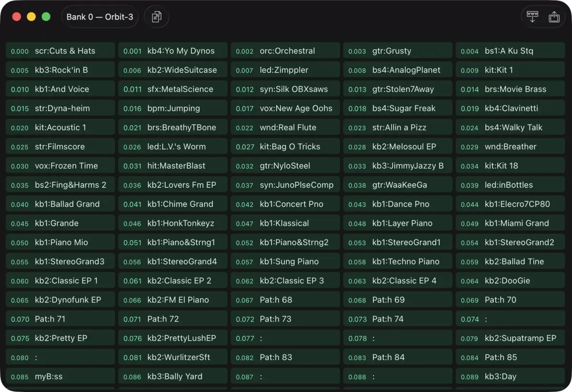Viewport: 572px width, 392px height.
Task: Choose kb1:Dance Pno patch
Action: [398, 204]
